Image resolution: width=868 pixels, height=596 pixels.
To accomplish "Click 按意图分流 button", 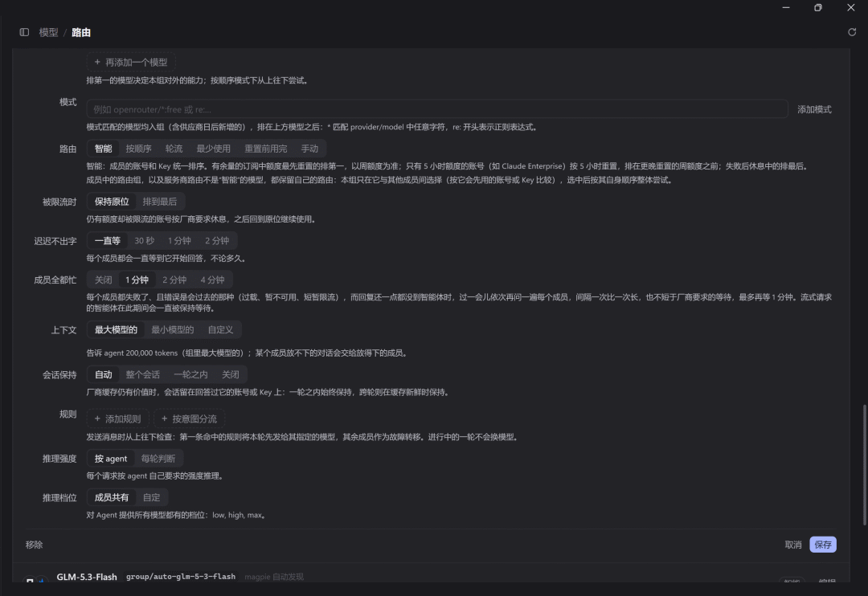I will point(190,419).
